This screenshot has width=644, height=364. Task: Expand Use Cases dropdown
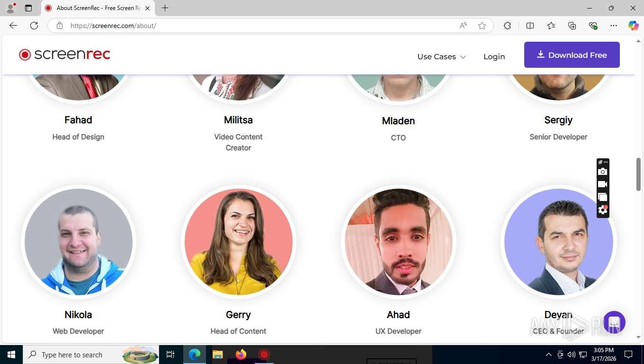click(x=442, y=56)
